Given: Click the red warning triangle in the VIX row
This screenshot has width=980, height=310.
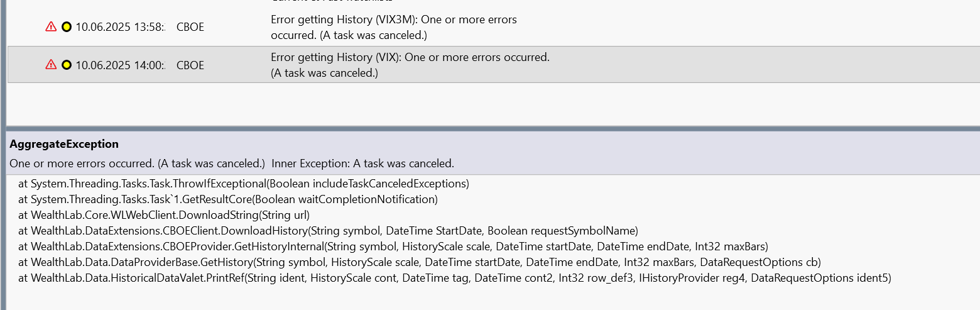Looking at the screenshot, I should [51, 65].
